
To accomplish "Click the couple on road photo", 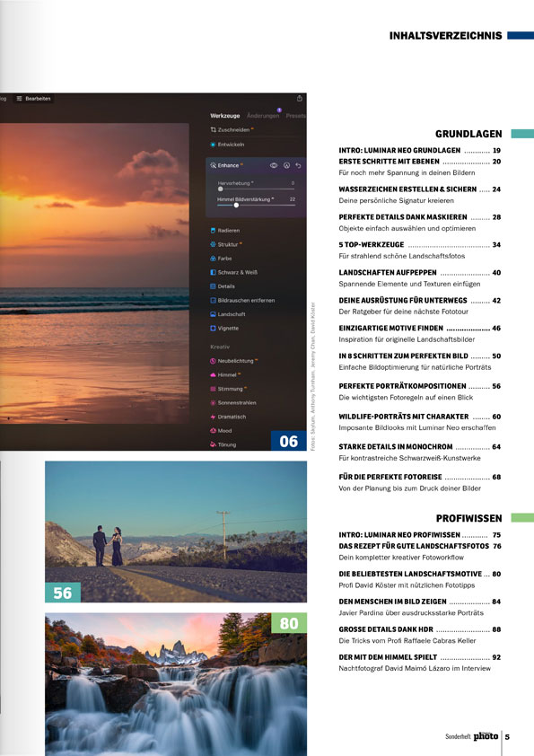I will (x=176, y=532).
